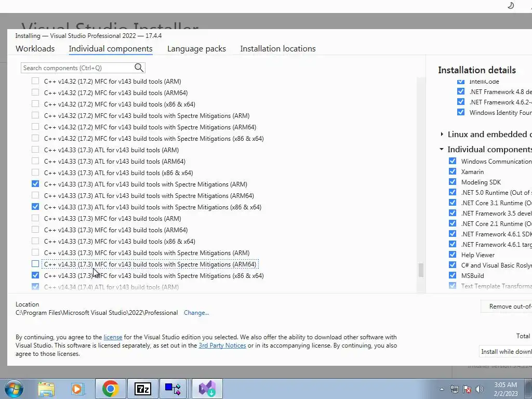This screenshot has height=399, width=532.
Task: Expand the Linux and embedded section
Action: point(442,134)
